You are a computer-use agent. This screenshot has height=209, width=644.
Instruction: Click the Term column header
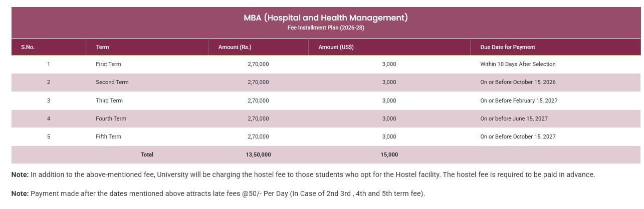pyautogui.click(x=102, y=47)
